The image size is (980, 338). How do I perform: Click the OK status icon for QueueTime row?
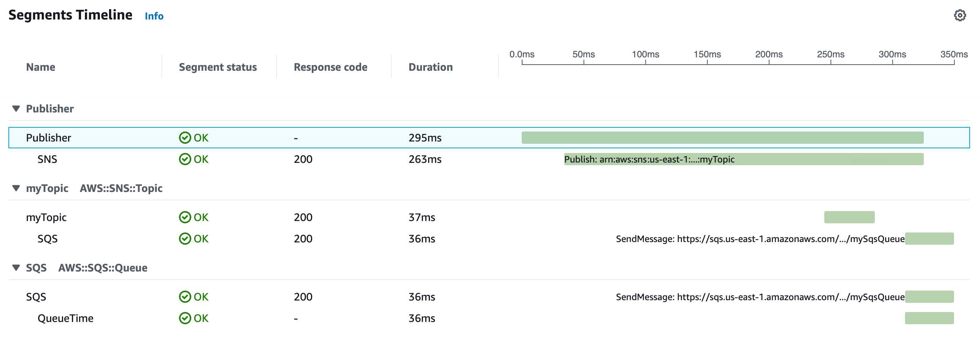point(185,318)
